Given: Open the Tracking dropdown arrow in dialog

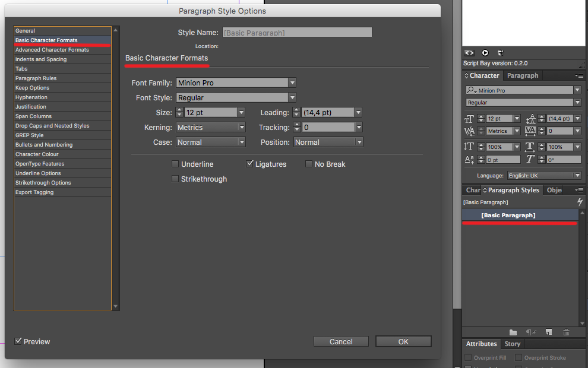Looking at the screenshot, I should click(359, 128).
